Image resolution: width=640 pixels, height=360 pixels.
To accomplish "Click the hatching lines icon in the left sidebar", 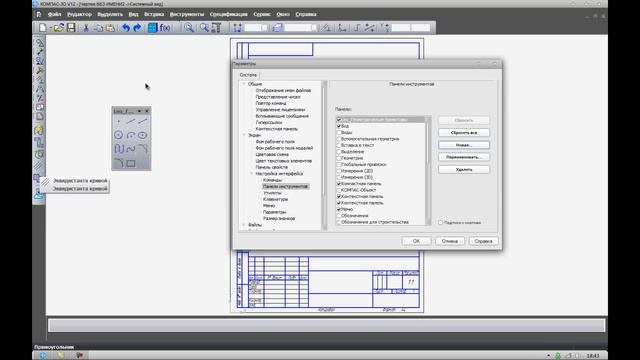I will [39, 166].
